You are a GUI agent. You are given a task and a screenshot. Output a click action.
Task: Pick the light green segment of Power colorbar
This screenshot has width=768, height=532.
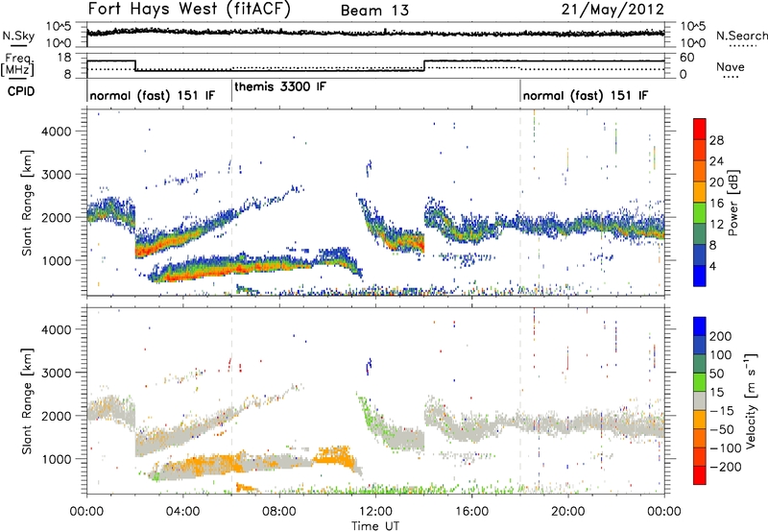700,212
